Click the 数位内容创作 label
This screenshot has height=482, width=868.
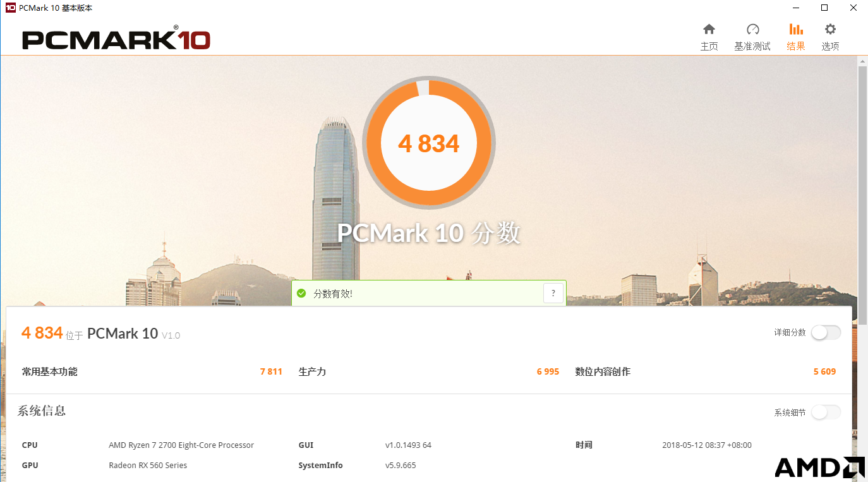pyautogui.click(x=603, y=371)
